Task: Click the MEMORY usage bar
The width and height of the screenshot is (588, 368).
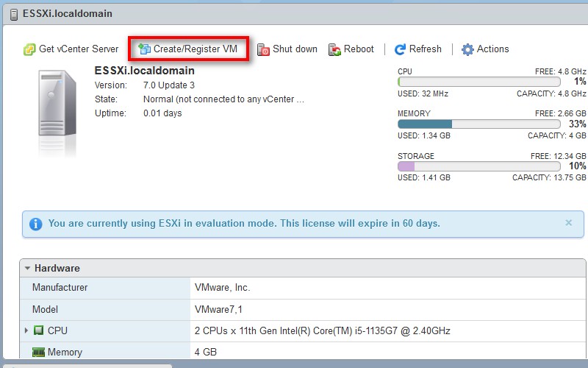Action: click(479, 124)
